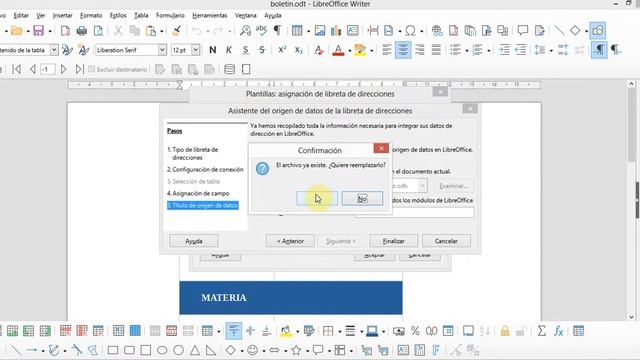
Task: Insert table icon in standard toolbar
Action: [x=297, y=31]
